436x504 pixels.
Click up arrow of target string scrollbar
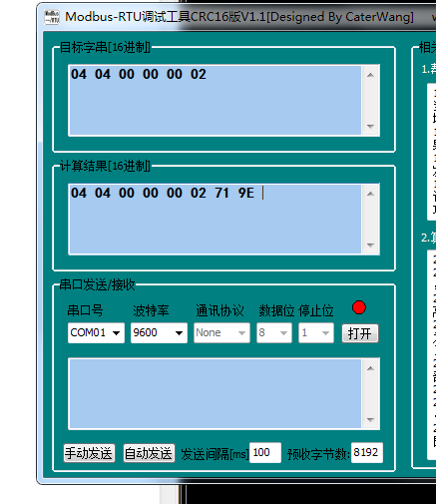click(x=370, y=75)
